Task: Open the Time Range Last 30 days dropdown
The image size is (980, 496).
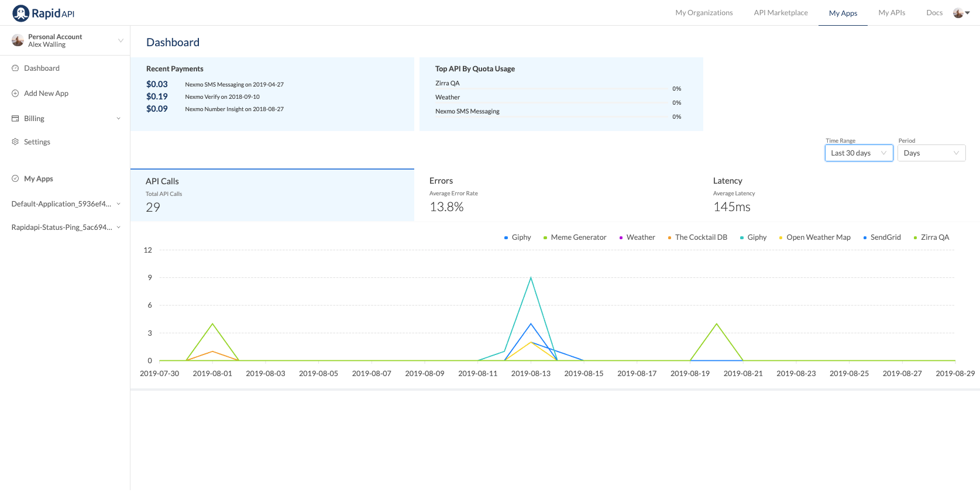Action: click(859, 153)
